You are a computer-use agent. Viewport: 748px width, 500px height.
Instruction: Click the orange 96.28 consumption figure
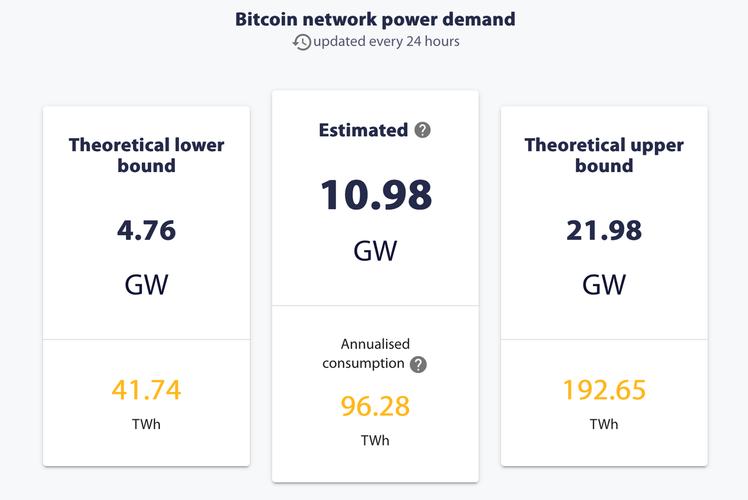375,406
